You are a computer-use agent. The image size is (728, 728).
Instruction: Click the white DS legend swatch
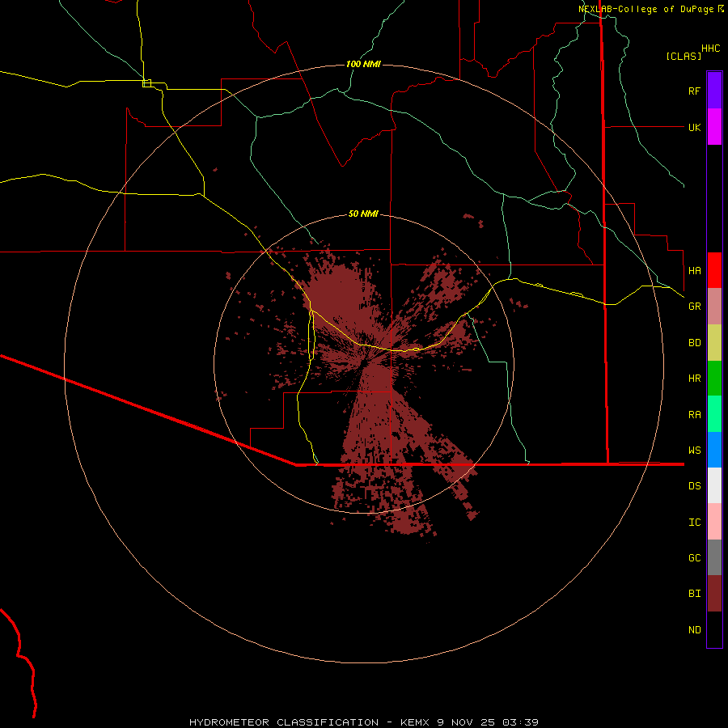[714, 485]
